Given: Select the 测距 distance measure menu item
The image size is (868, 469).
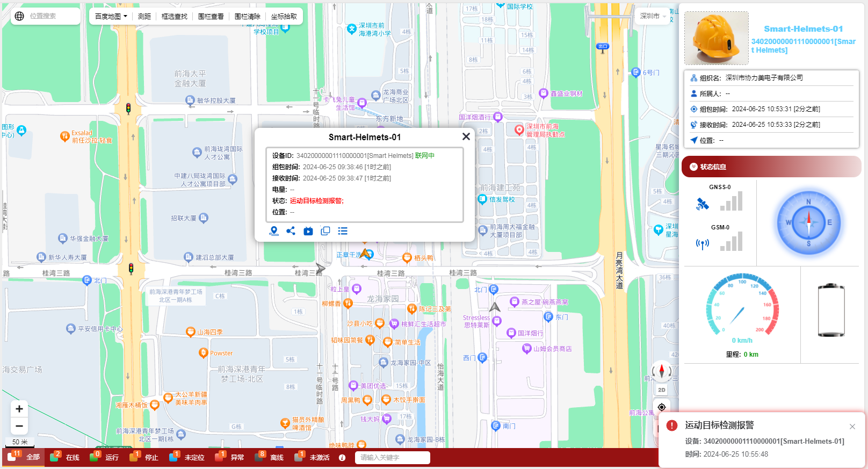Looking at the screenshot, I should (x=144, y=17).
